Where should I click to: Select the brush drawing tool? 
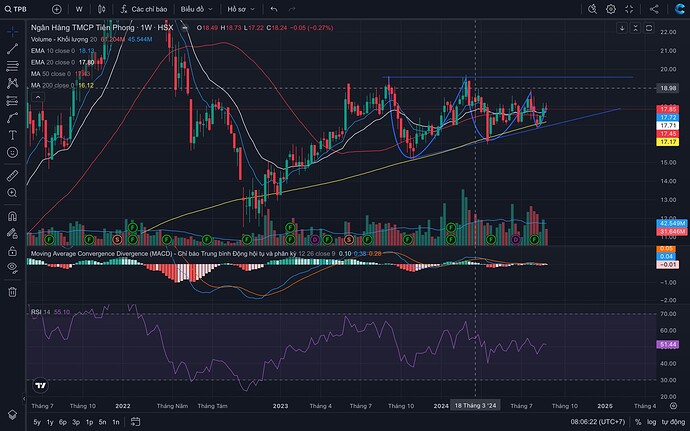12,118
